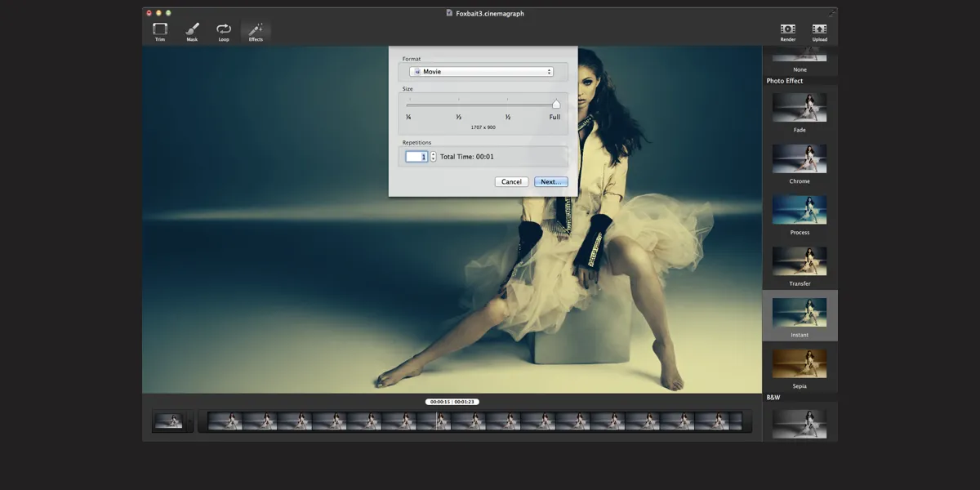
Task: Click the ½ mark on the Size slider
Action: (507, 117)
